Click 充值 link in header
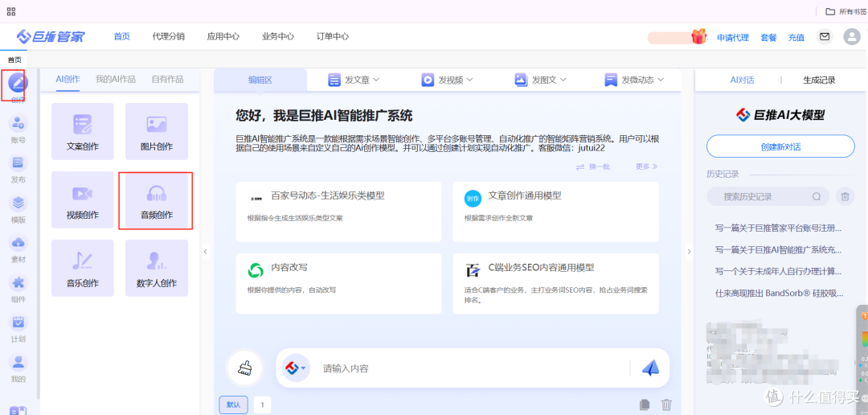868x415 pixels. coord(796,38)
